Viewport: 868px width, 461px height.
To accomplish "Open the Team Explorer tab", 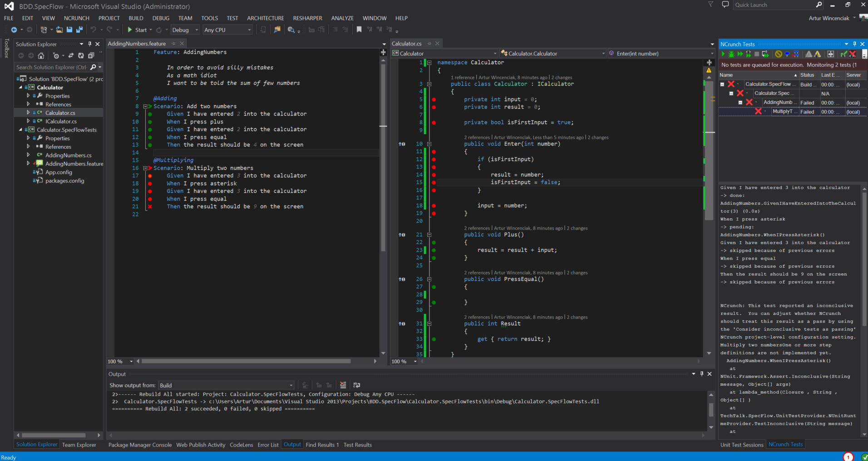I will 79,445.
